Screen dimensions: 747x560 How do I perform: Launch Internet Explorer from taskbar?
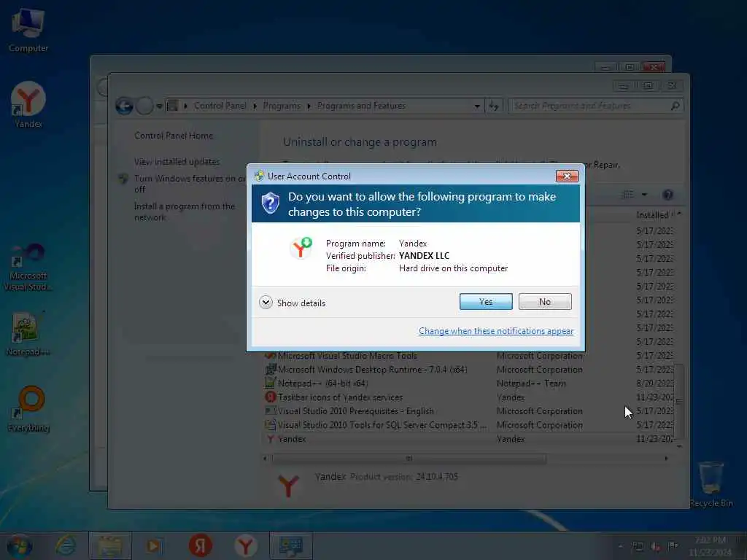click(x=65, y=545)
